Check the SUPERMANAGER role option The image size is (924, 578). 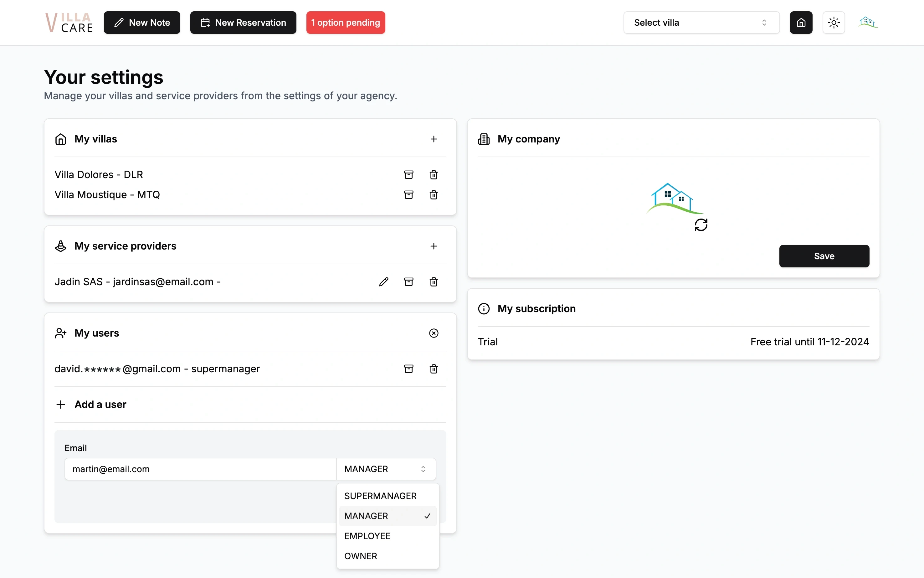pos(380,495)
